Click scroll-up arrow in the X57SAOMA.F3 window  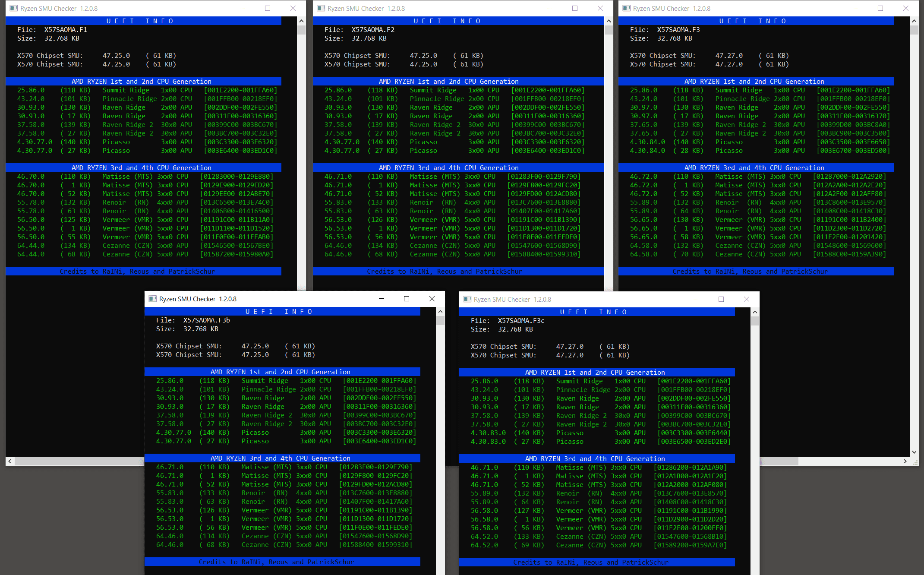pyautogui.click(x=914, y=21)
